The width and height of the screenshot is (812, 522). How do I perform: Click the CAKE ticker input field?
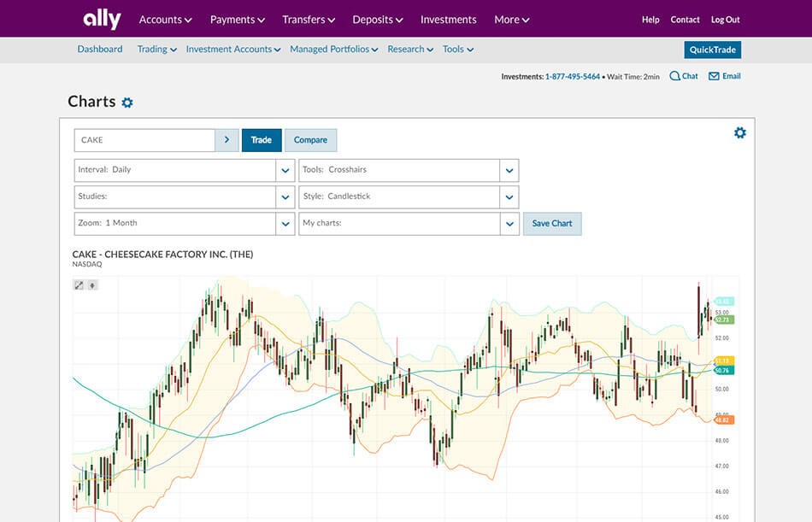pyautogui.click(x=145, y=139)
